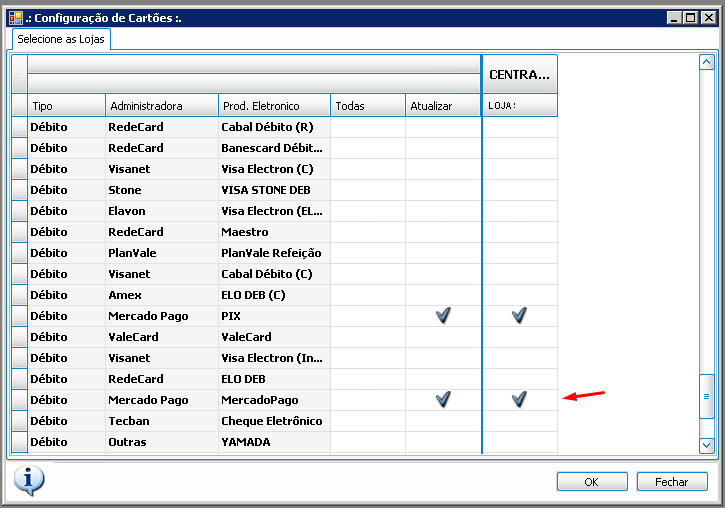Select row header of the PIX row
This screenshot has height=508, width=725.
(x=19, y=316)
